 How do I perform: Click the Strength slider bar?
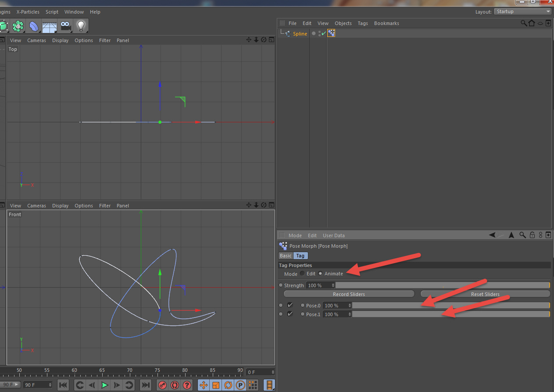[x=443, y=285]
